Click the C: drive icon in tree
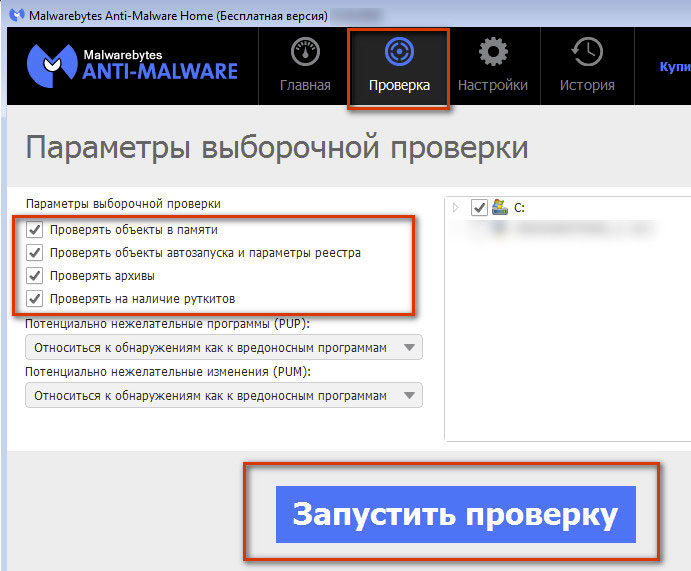This screenshot has height=571, width=691. click(x=500, y=207)
